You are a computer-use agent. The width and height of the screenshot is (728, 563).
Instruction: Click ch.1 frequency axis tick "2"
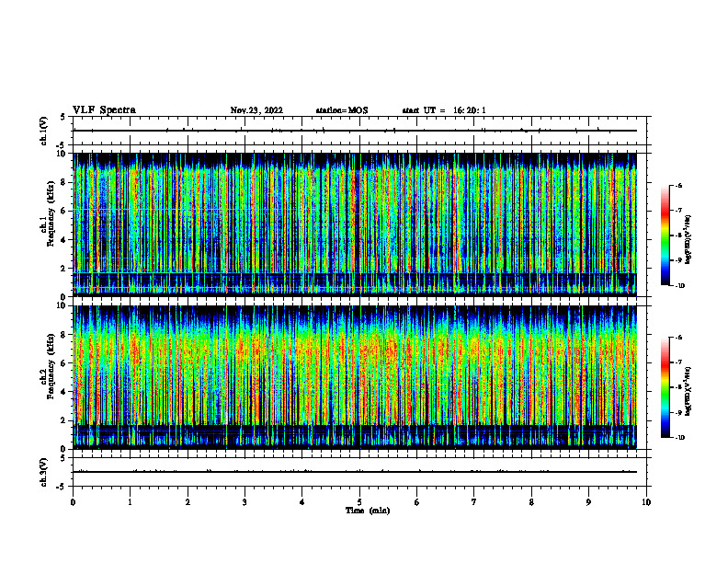click(x=64, y=269)
